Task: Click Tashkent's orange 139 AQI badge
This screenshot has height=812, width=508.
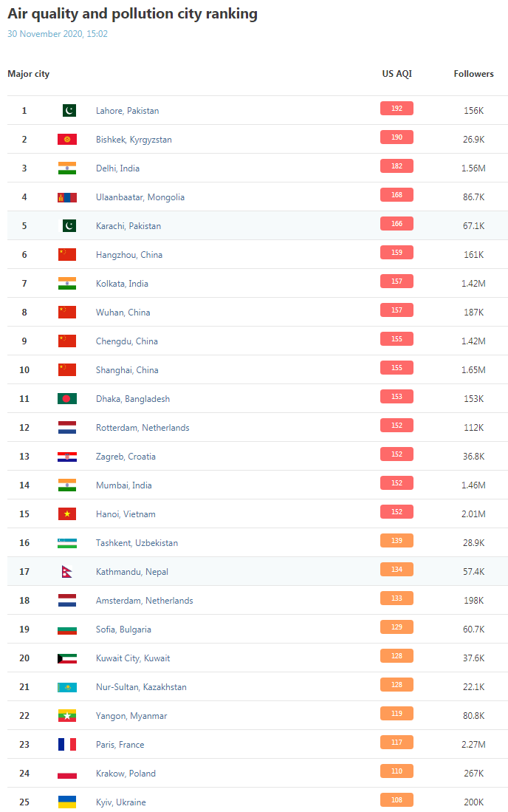Action: [397, 541]
